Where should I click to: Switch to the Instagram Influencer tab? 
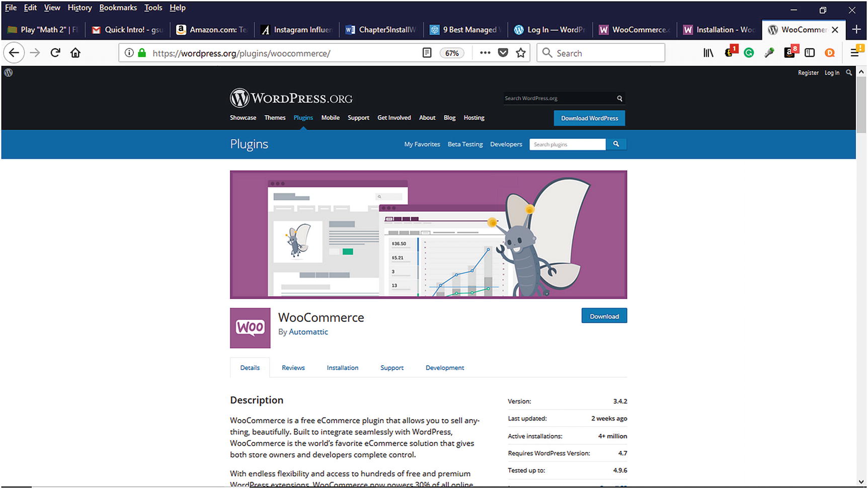297,30
